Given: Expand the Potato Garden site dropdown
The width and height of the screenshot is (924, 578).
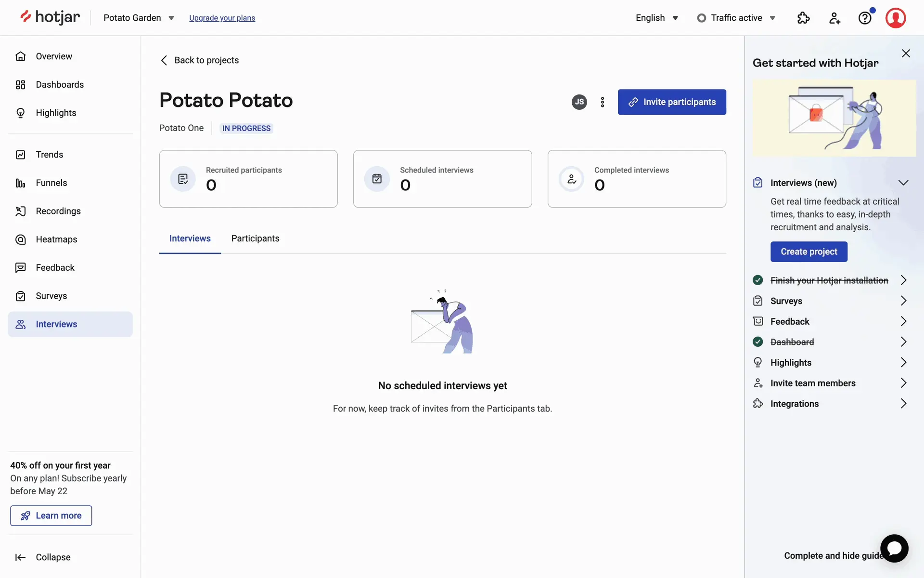Looking at the screenshot, I should click(139, 18).
